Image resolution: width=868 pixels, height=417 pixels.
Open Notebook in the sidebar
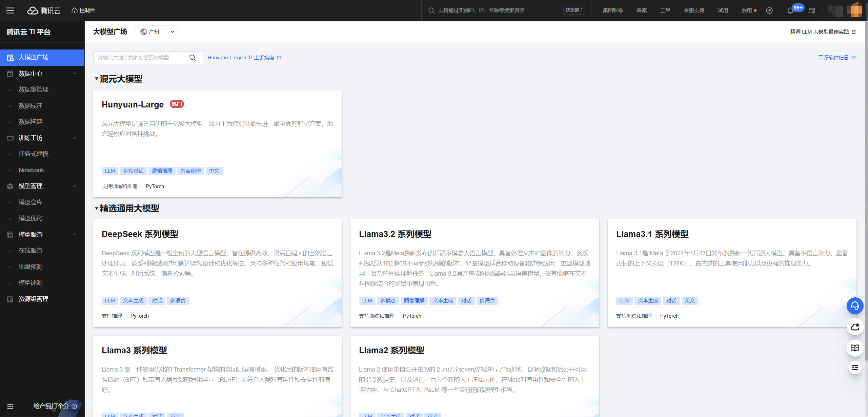[31, 170]
